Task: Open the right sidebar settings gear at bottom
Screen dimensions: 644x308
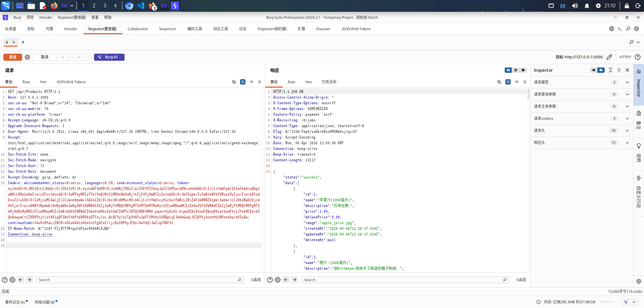Action: pos(639,281)
